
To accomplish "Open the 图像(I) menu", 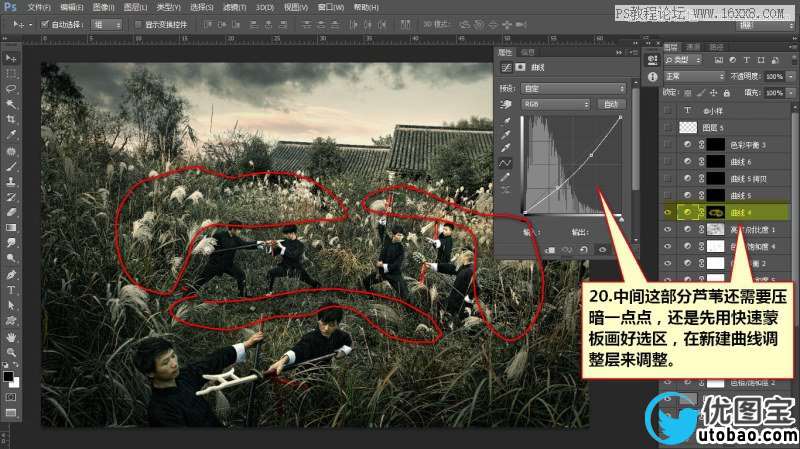I will point(104,7).
